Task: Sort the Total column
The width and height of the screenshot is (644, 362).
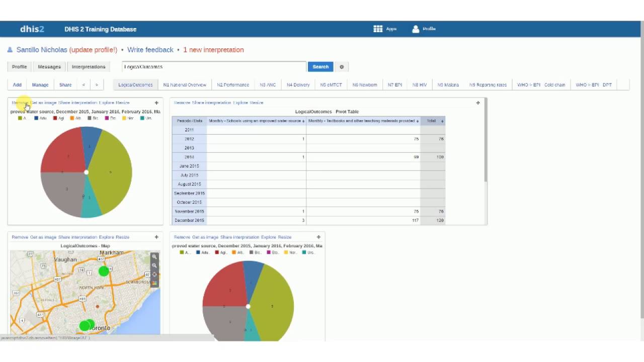Action: [433, 121]
